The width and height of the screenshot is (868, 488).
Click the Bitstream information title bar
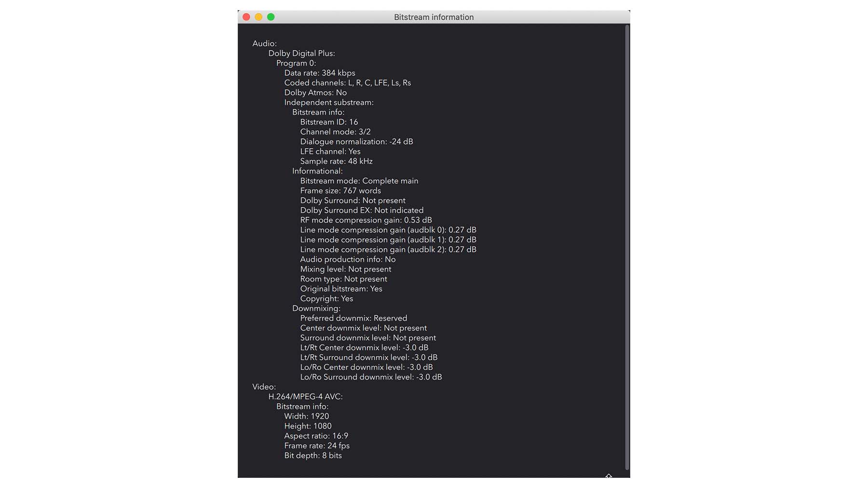pyautogui.click(x=434, y=17)
